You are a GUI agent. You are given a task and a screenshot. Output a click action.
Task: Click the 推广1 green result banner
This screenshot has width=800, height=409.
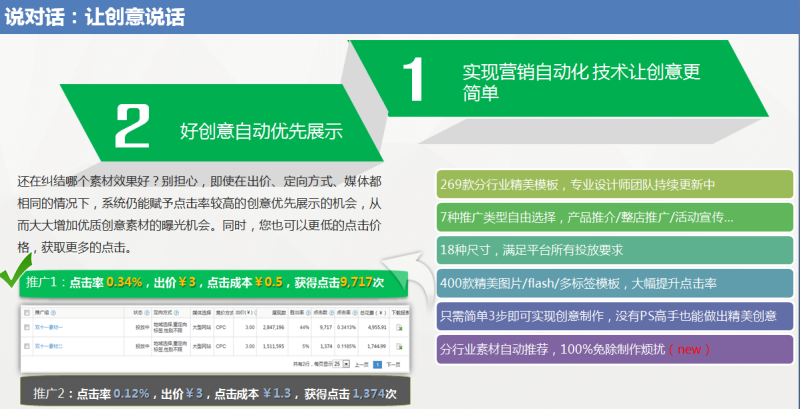[x=213, y=283]
